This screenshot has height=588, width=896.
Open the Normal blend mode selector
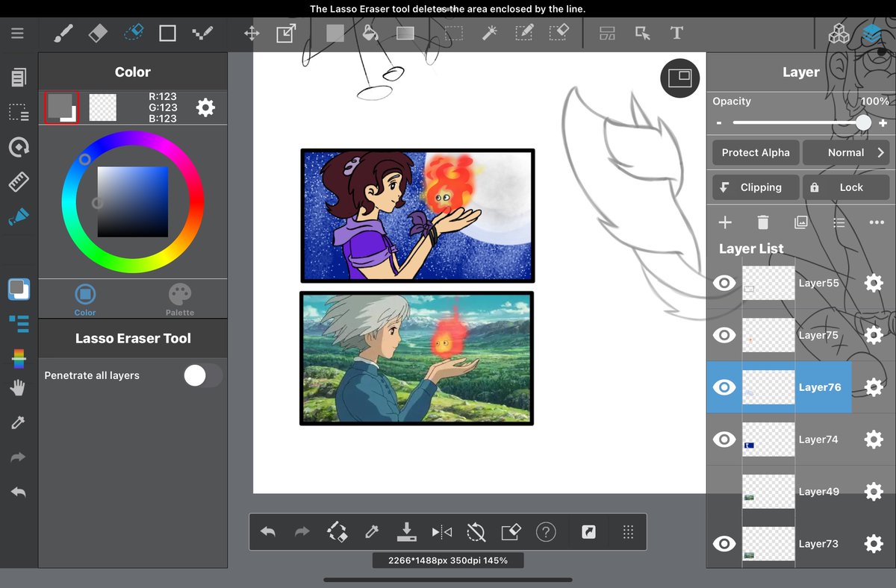tap(846, 152)
